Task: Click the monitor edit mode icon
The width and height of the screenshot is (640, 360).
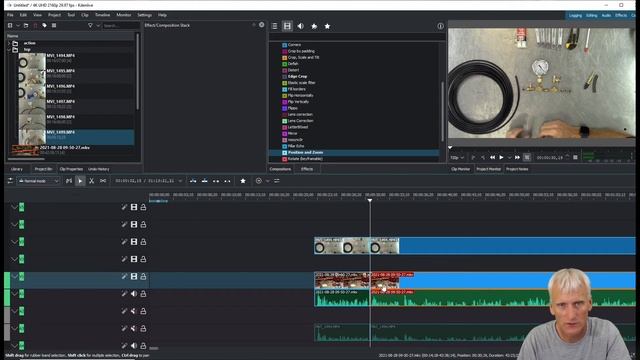Action: [527, 158]
